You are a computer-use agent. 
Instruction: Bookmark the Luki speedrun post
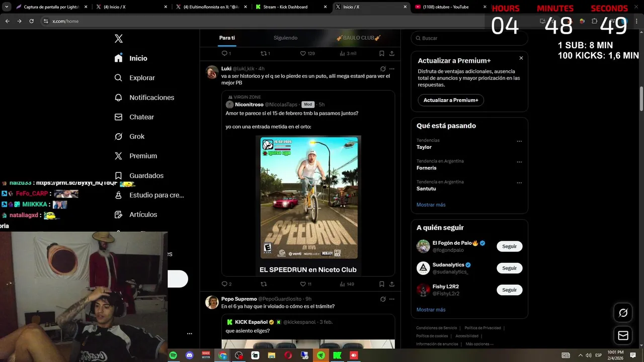[x=382, y=284]
